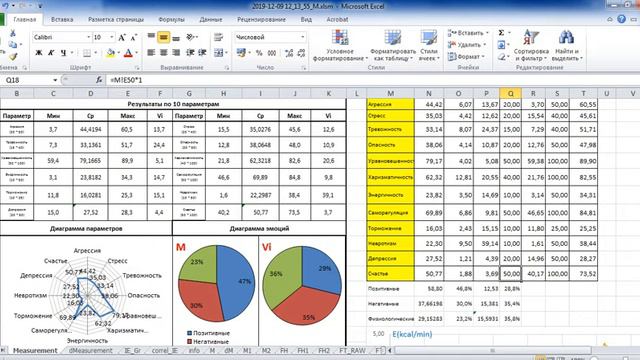Open the fill color dropdown arrow
This screenshot has width=640, height=360.
click(x=119, y=53)
